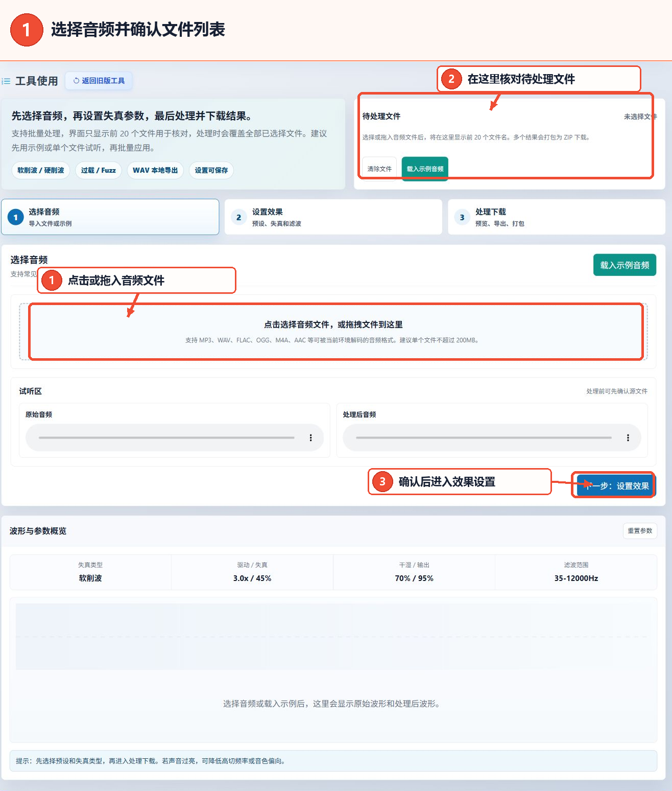The image size is (672, 791).
Task: Open the 设置效果 step tab
Action: [333, 217]
